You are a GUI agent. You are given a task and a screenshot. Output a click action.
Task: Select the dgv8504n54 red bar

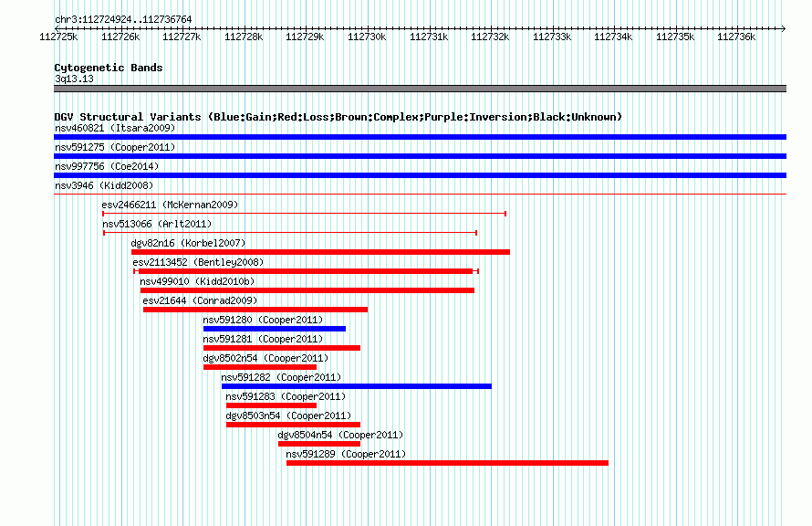[x=319, y=444]
